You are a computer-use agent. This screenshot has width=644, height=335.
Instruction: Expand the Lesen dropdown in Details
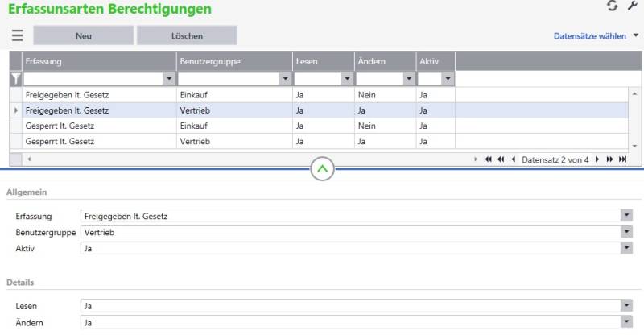[625, 306]
